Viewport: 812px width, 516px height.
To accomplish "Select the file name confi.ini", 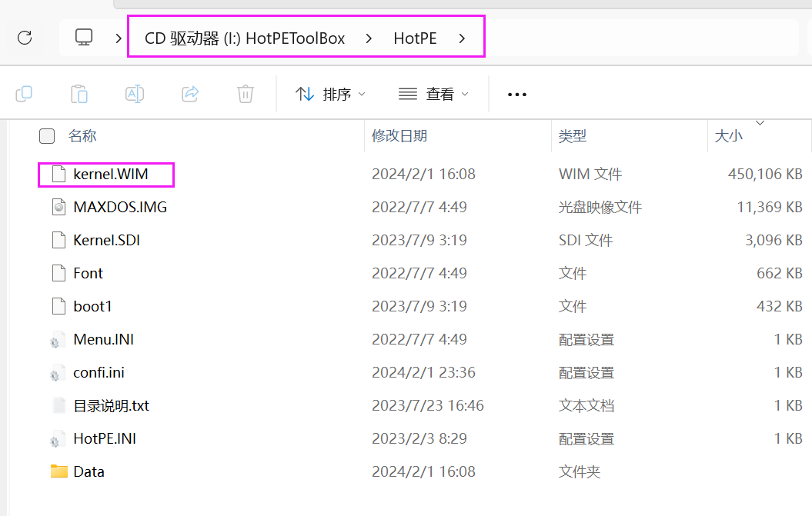I will coord(99,373).
